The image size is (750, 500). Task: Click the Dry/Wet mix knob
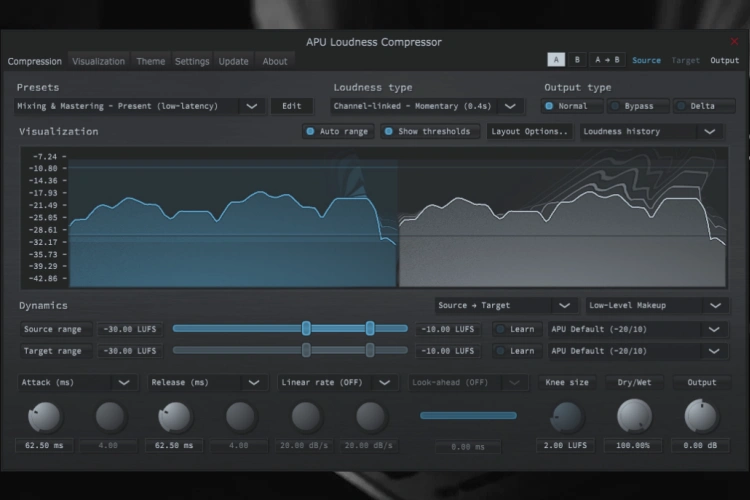(634, 416)
